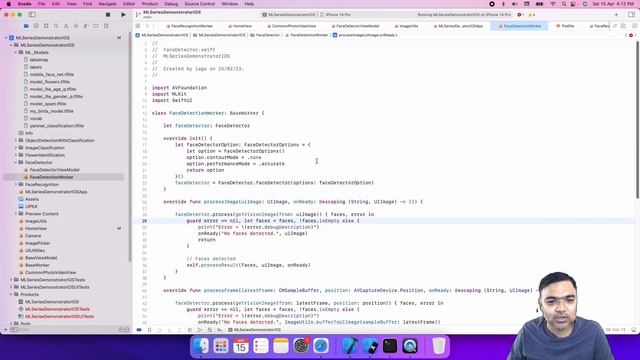Toggle the navigator sidebar button in the toolbar
This screenshot has height=360, width=640.
tap(32, 15)
